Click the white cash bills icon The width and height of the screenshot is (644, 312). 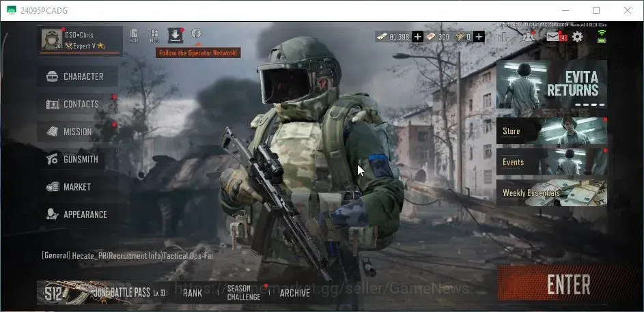[x=382, y=37]
